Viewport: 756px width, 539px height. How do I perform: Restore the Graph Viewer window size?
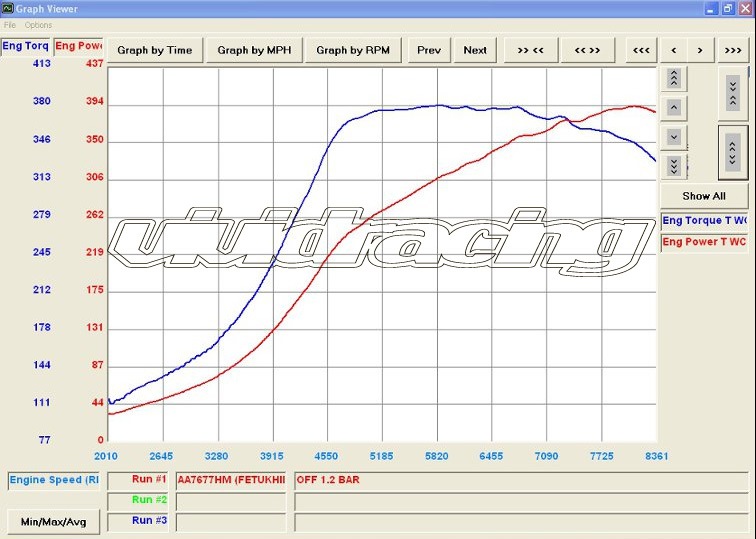[728, 8]
